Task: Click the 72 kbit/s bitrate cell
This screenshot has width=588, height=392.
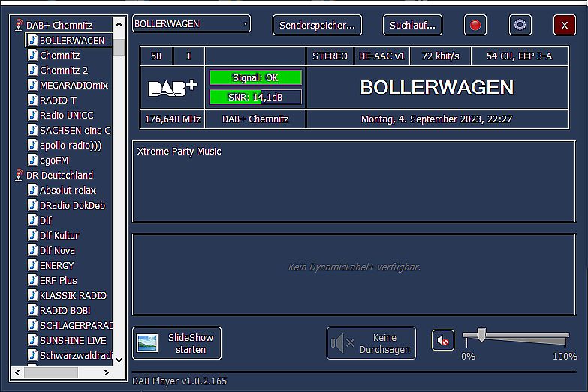Action: (x=440, y=56)
